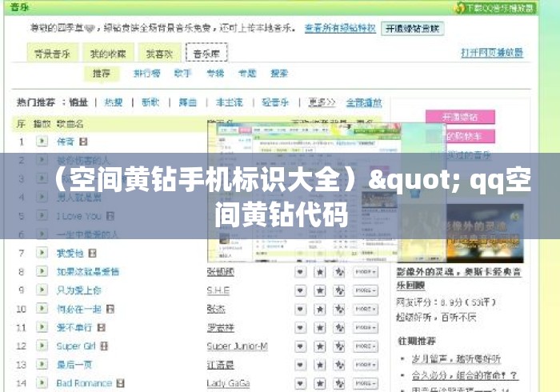The height and width of the screenshot is (392, 560).
Task: Switch to 背景音乐 tab
Action: 53,53
